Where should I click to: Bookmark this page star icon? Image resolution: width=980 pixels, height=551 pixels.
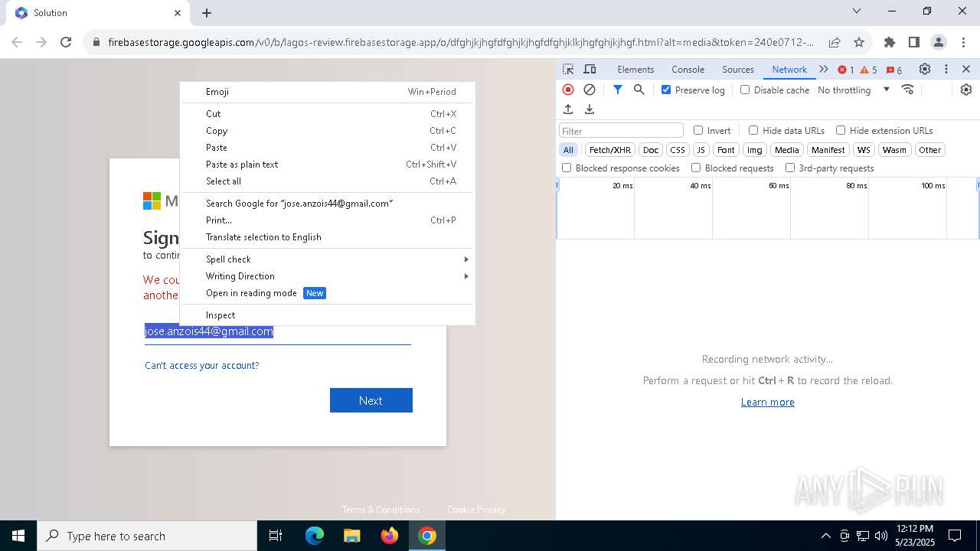pyautogui.click(x=859, y=42)
